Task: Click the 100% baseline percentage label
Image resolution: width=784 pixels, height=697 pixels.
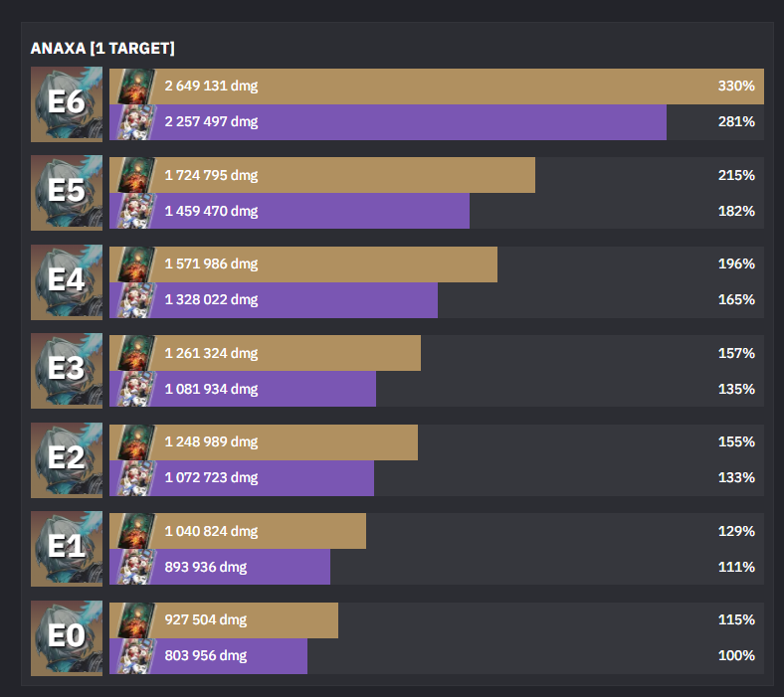Action: [x=736, y=655]
